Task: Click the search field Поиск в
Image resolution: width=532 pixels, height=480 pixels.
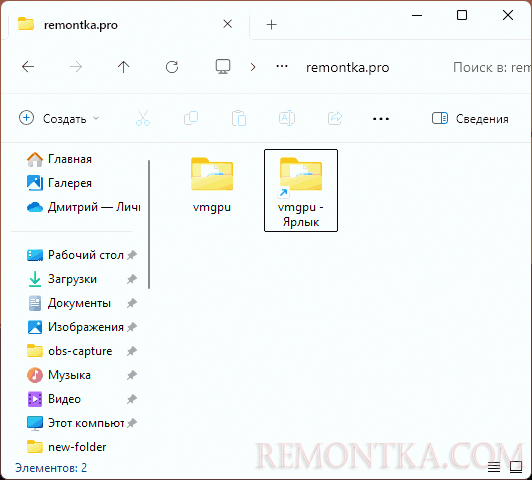Action: click(x=491, y=68)
